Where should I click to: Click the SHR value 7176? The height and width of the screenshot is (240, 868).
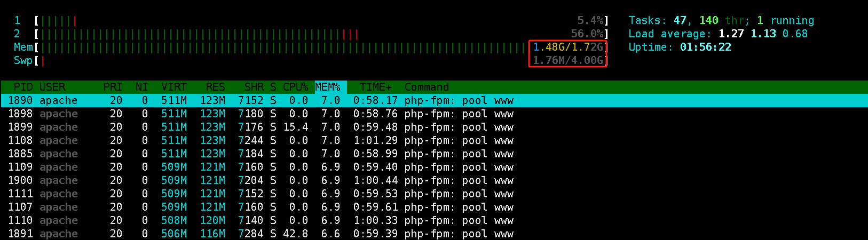pyautogui.click(x=251, y=127)
